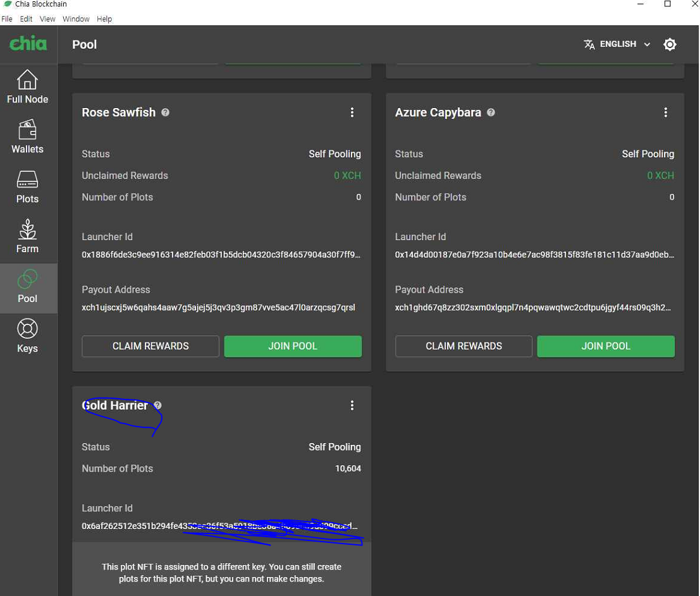This screenshot has width=700, height=596.
Task: Click the Pool page heading
Action: click(x=84, y=44)
